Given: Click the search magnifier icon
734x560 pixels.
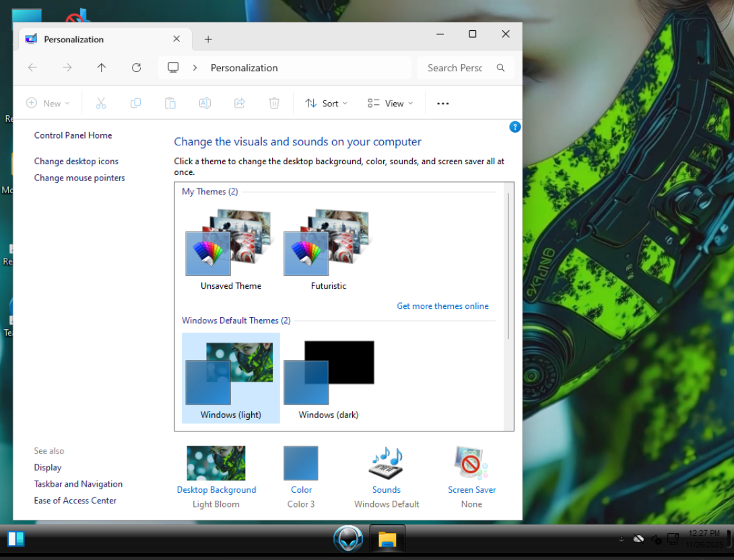Looking at the screenshot, I should click(500, 68).
